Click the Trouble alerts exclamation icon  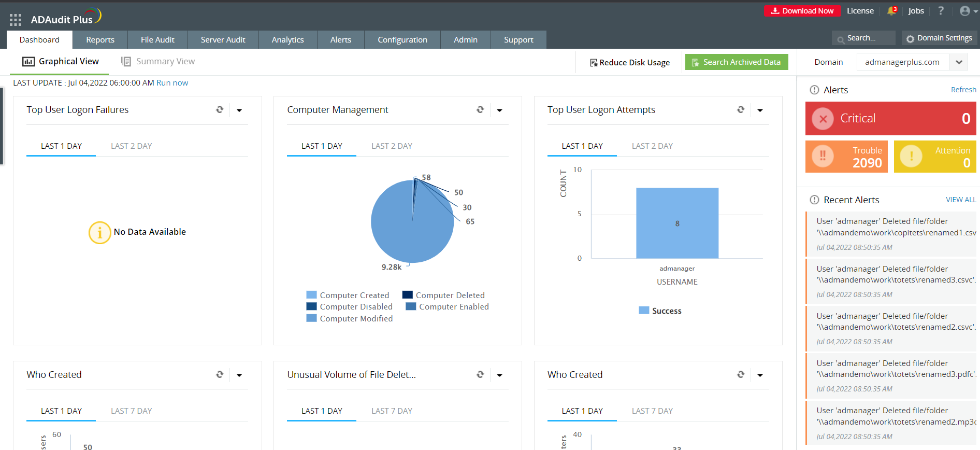823,156
